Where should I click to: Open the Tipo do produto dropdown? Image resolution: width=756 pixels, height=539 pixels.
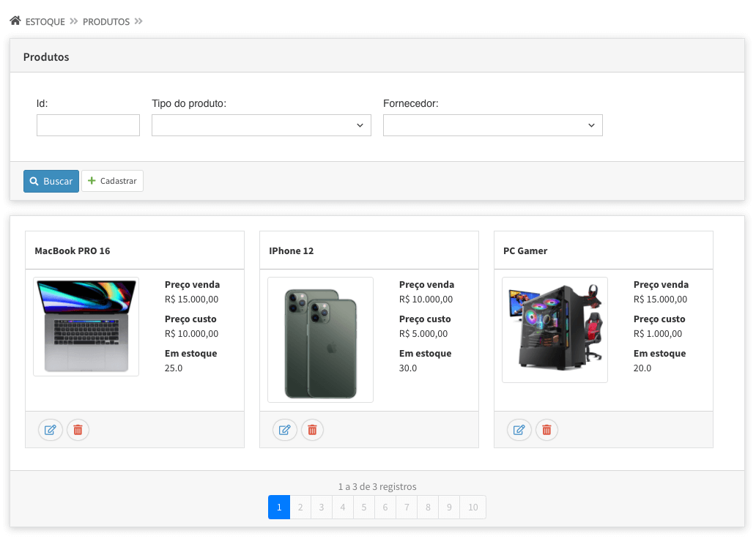pyautogui.click(x=261, y=125)
